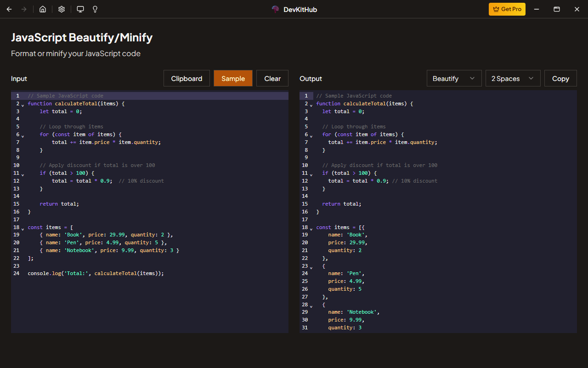Screen dimensions: 588x368
Task: Click input comment '// 10% discount'
Action: [x=141, y=181]
